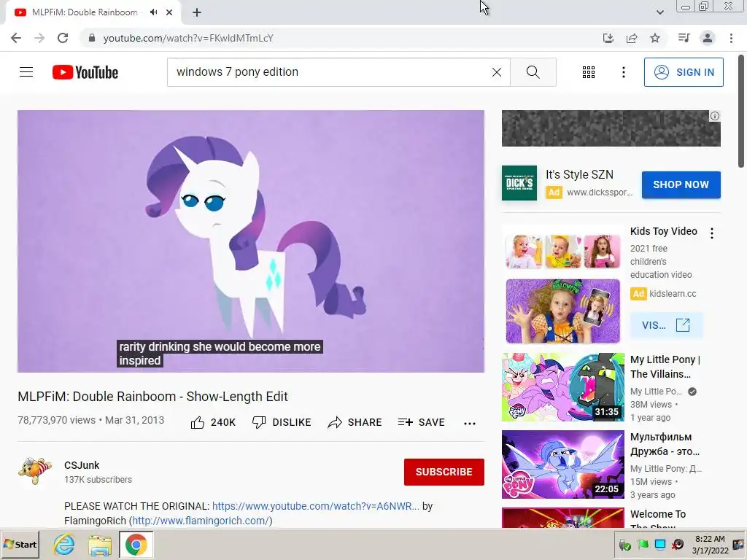The image size is (747, 560).
Task: Click the magnifier search button
Action: (533, 72)
